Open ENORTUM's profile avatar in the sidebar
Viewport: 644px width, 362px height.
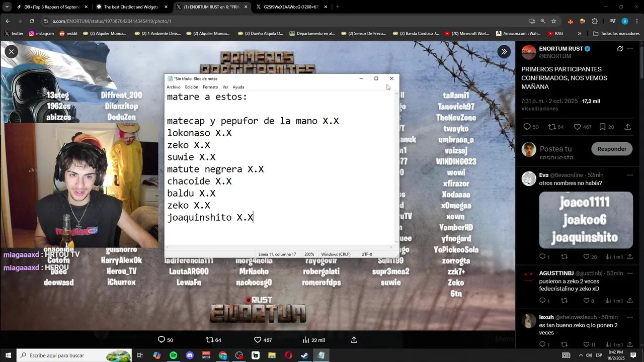pos(529,52)
